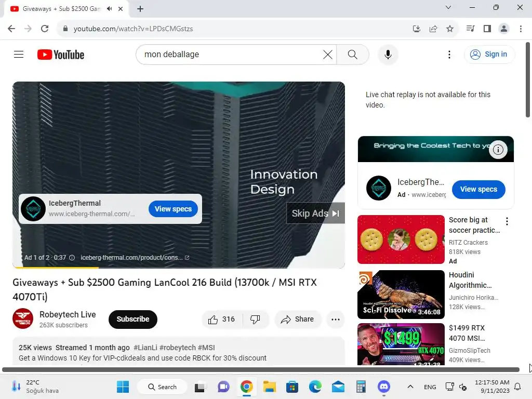Mute the tab using the speaker icon
Image resolution: width=532 pixels, height=399 pixels.
[x=109, y=9]
